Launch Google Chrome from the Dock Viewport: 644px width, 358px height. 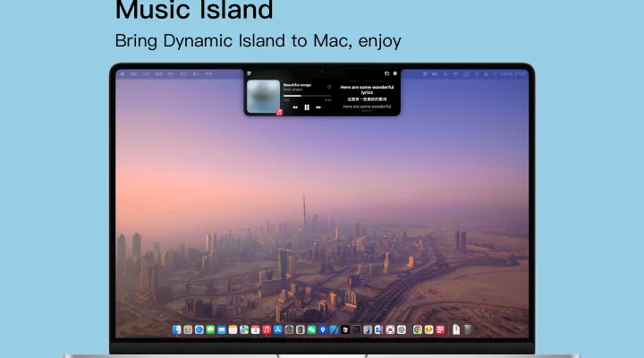pyautogui.click(x=418, y=329)
